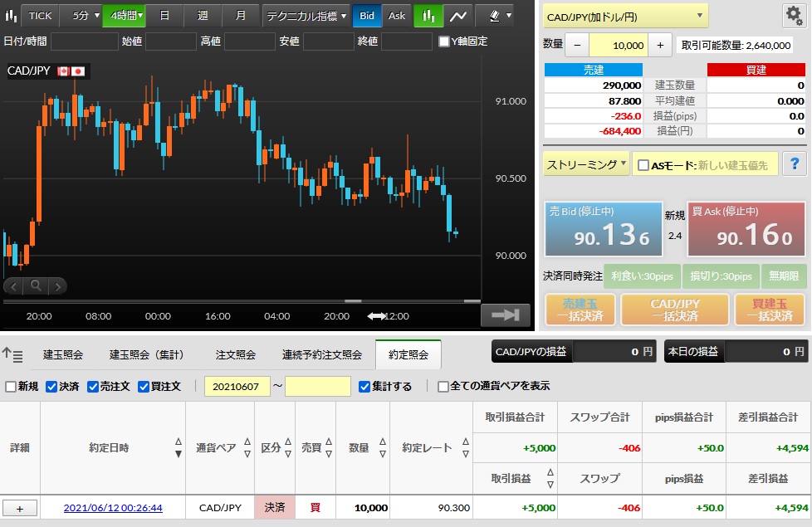This screenshot has height=527, width=812.
Task: Click the chart magnifier zoom icon
Action: point(36,285)
